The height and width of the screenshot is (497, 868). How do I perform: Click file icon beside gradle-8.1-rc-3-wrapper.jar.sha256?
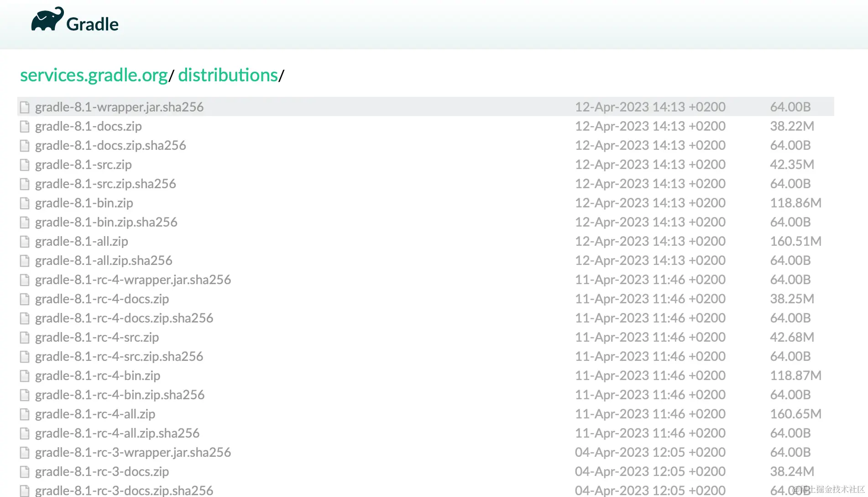pyautogui.click(x=25, y=452)
